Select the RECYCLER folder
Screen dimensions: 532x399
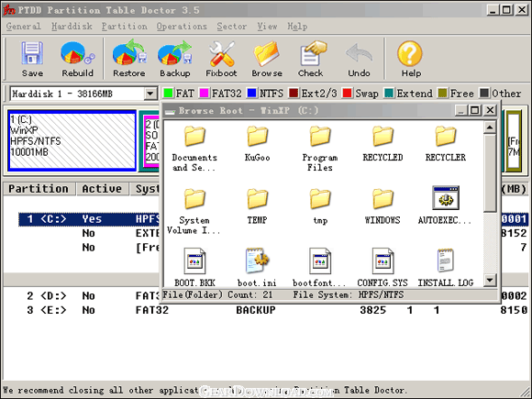click(x=446, y=144)
